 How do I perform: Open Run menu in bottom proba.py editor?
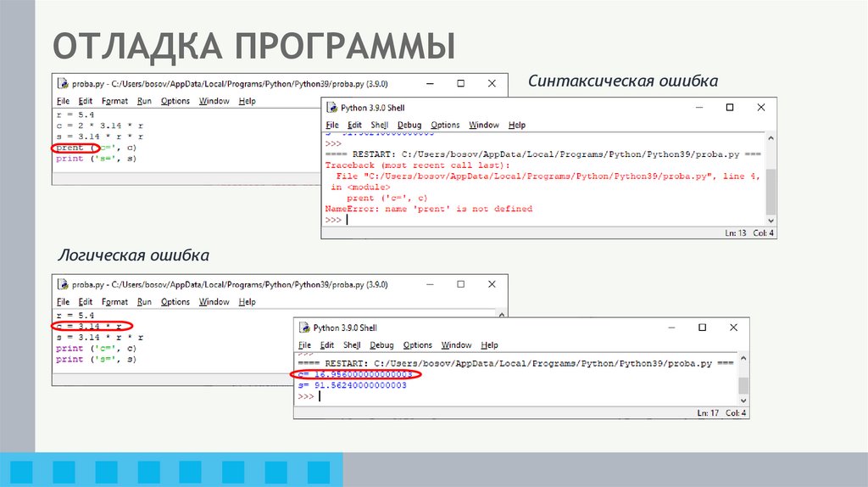click(x=144, y=302)
